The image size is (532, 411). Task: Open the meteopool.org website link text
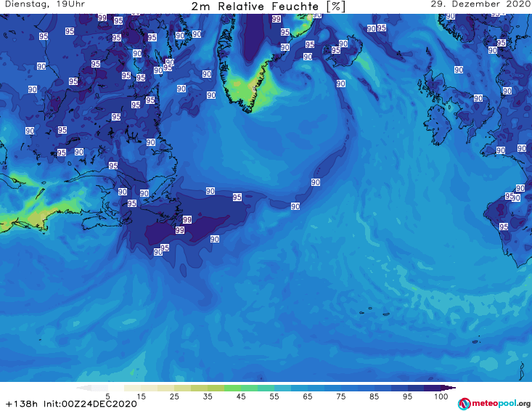pos(501,403)
